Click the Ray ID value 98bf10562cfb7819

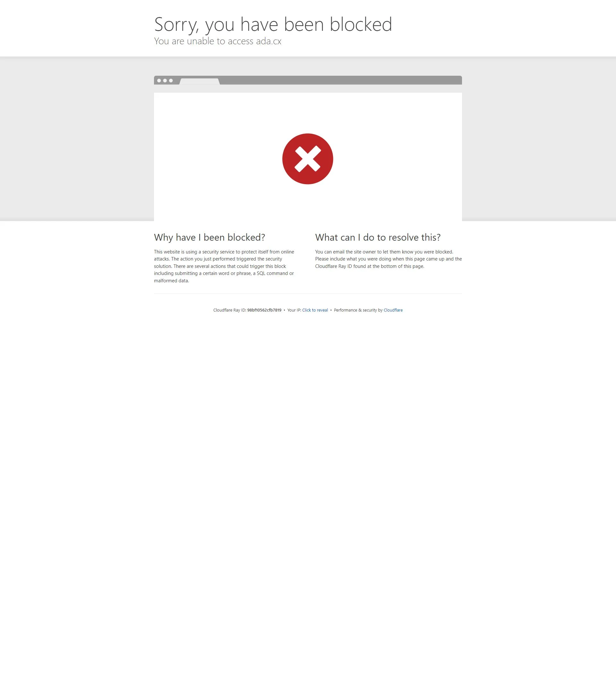point(264,310)
